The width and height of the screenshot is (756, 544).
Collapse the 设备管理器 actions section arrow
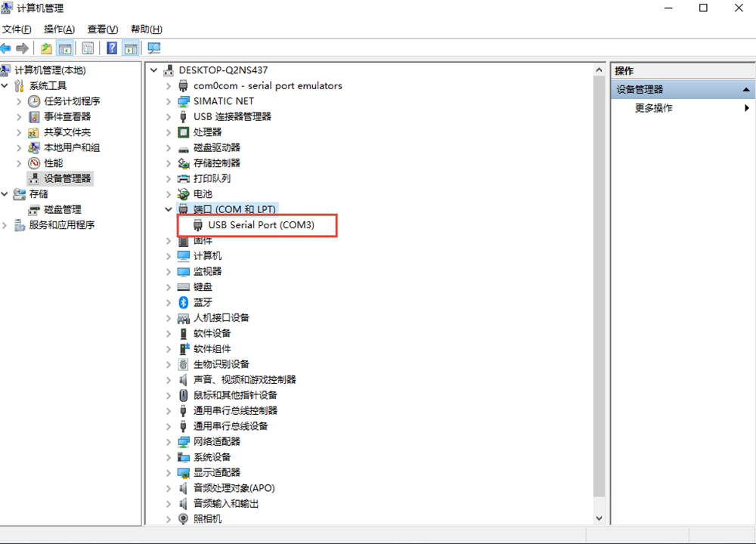[x=745, y=90]
